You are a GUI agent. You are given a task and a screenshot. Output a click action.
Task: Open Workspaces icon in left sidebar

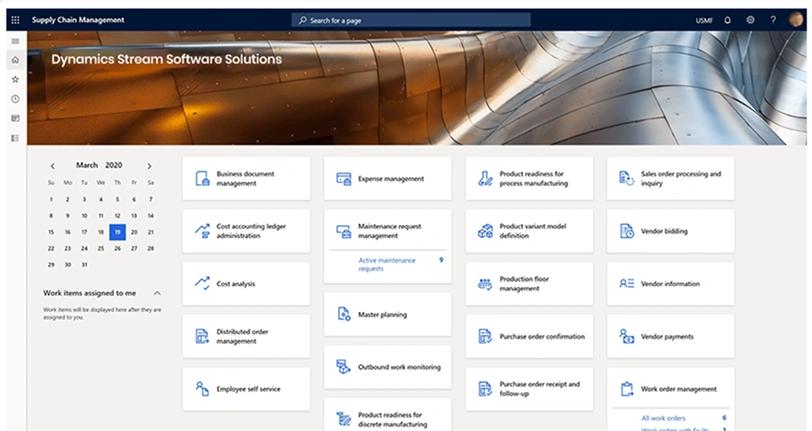pyautogui.click(x=15, y=118)
